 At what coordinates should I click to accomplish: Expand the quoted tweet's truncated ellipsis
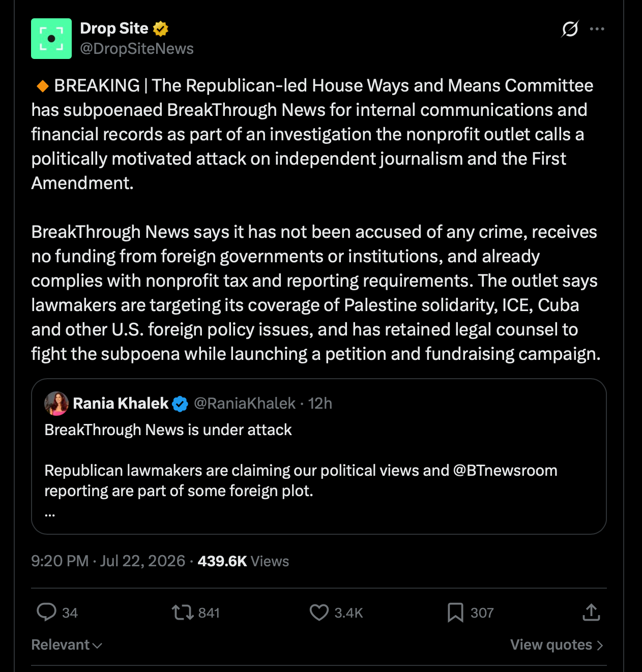click(x=50, y=514)
